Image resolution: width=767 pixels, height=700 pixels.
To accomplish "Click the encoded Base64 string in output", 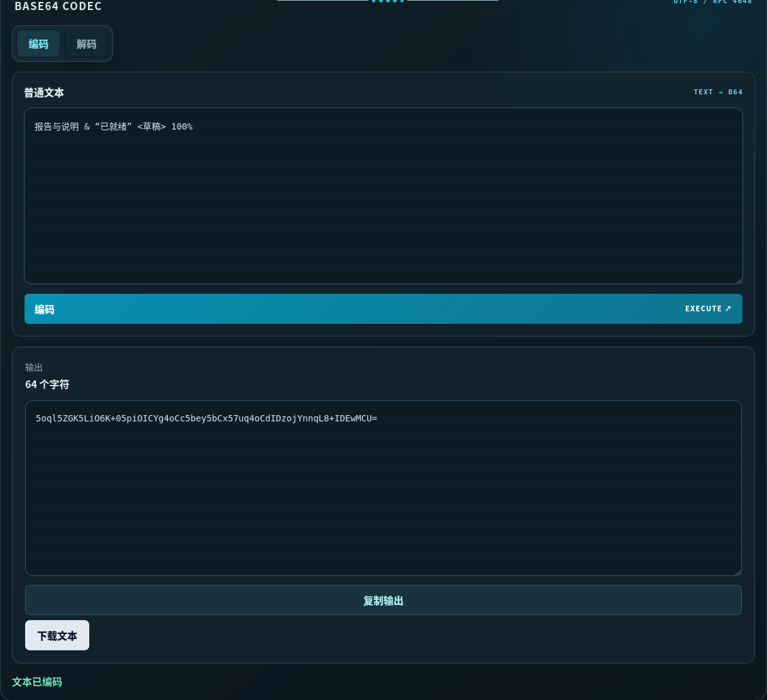I will coord(206,418).
